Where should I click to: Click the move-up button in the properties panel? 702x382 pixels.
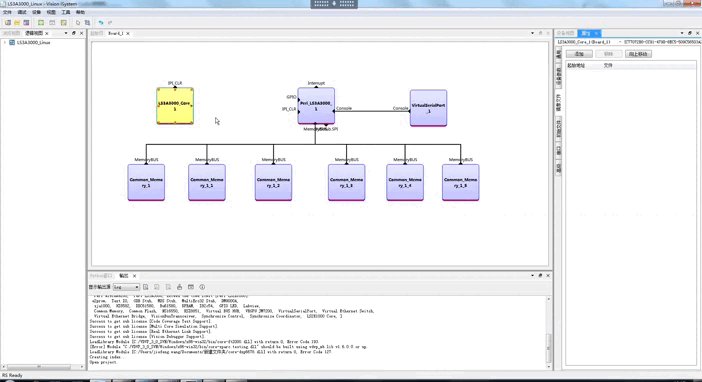coord(638,54)
